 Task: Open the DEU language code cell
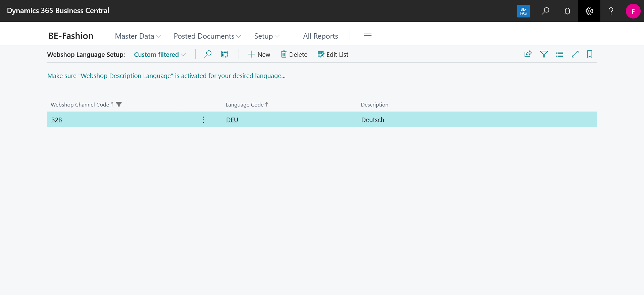[232, 120]
